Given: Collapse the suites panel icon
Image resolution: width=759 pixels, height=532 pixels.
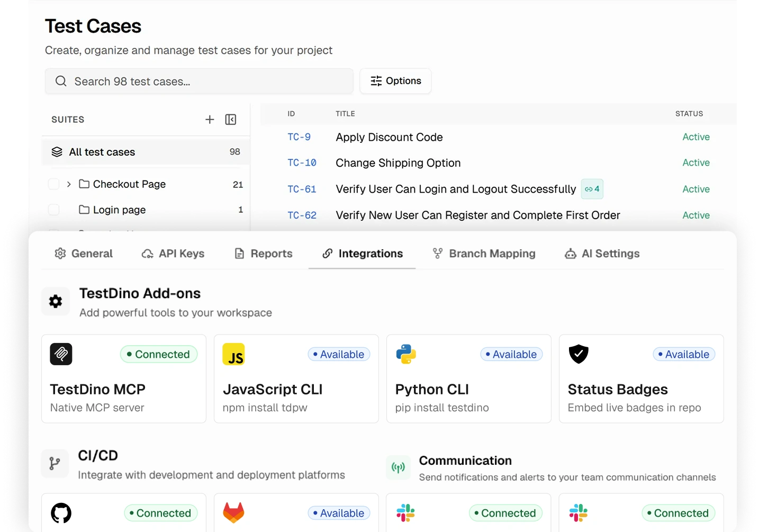Looking at the screenshot, I should coord(231,120).
